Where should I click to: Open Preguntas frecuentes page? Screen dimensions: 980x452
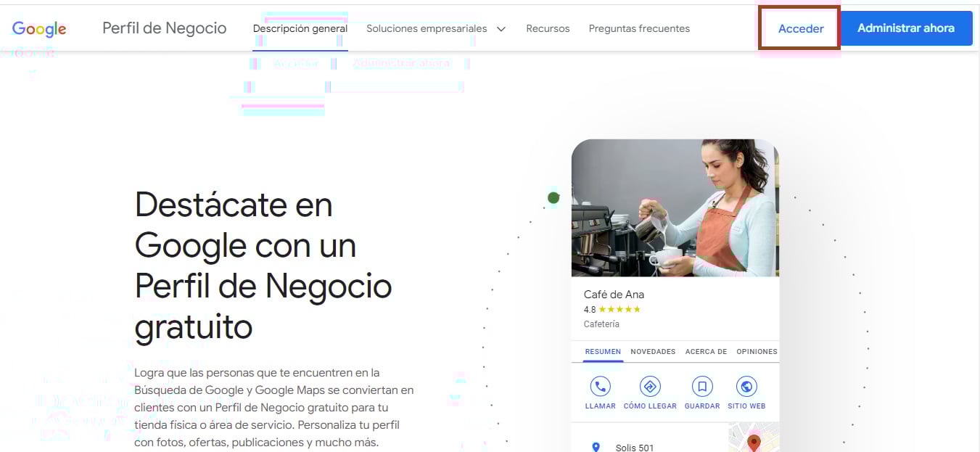639,29
